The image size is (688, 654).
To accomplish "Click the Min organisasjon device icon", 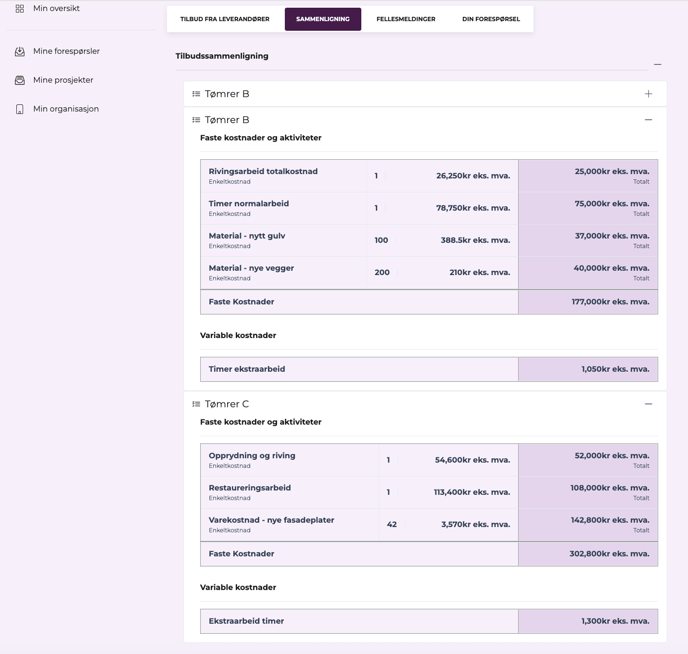I will (19, 109).
